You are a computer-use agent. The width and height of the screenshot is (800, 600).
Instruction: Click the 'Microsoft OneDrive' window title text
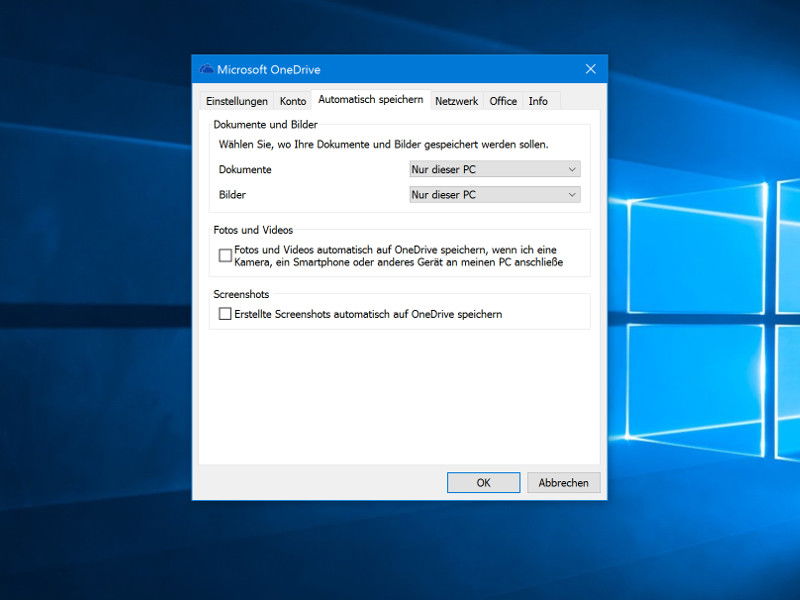[x=269, y=69]
